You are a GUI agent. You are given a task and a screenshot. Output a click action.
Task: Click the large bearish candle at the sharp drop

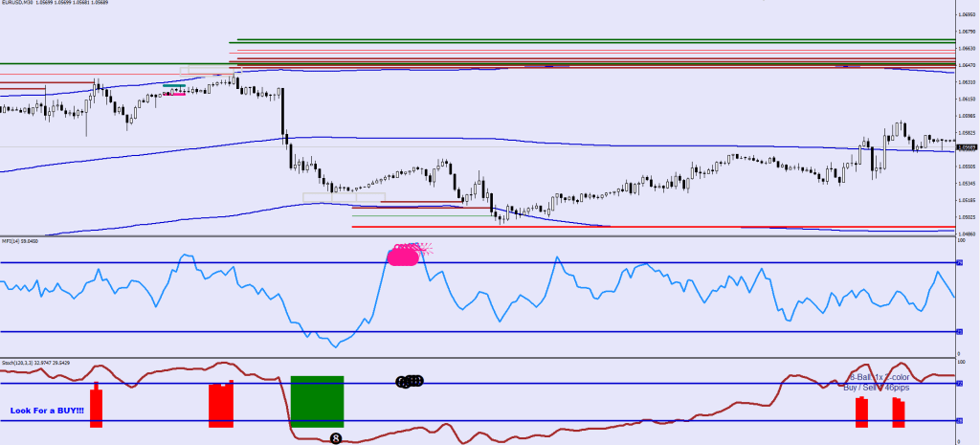coord(284,115)
